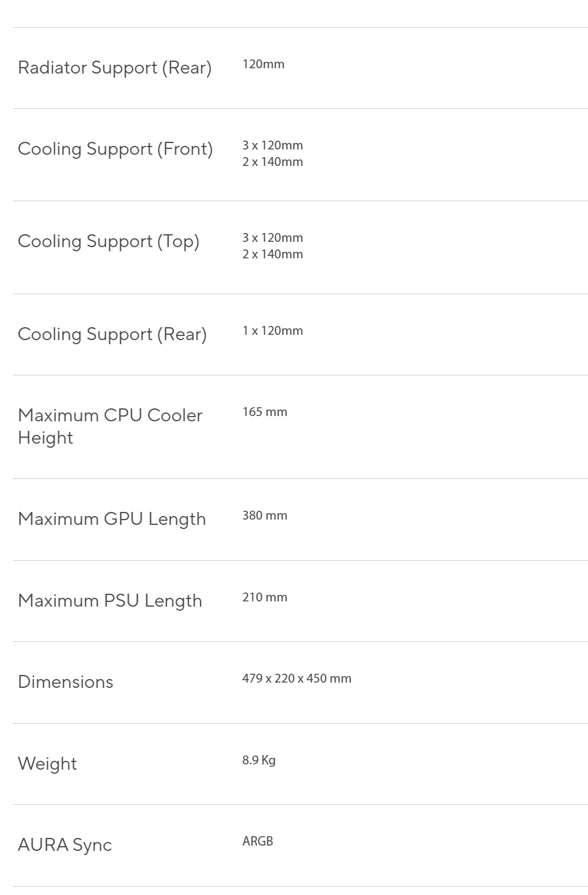
Task: Select the 1 x 120mm rear cooling value
Action: pyautogui.click(x=273, y=331)
